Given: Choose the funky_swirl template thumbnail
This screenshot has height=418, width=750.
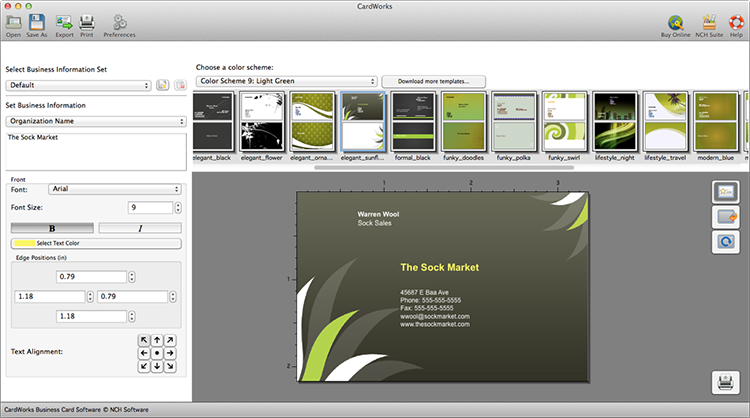Looking at the screenshot, I should click(x=564, y=122).
